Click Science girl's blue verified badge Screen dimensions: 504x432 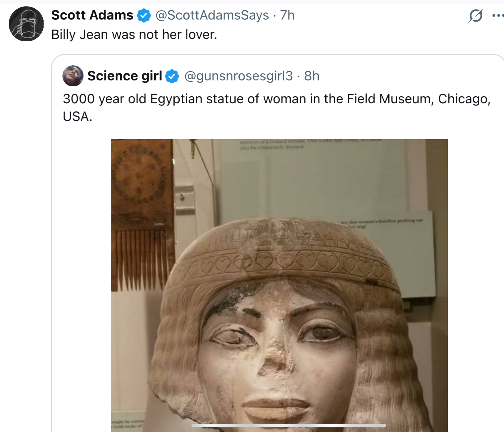[172, 76]
